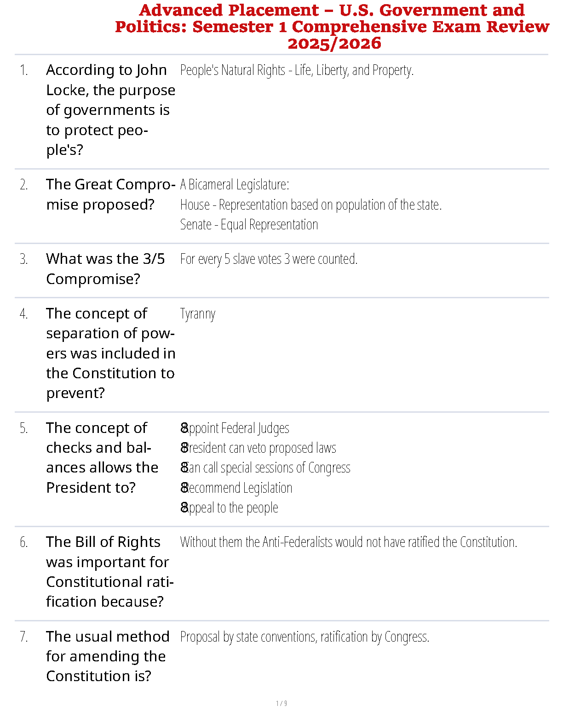Click the "Appeal to the people" bullet
563x728 pixels.
(x=229, y=508)
